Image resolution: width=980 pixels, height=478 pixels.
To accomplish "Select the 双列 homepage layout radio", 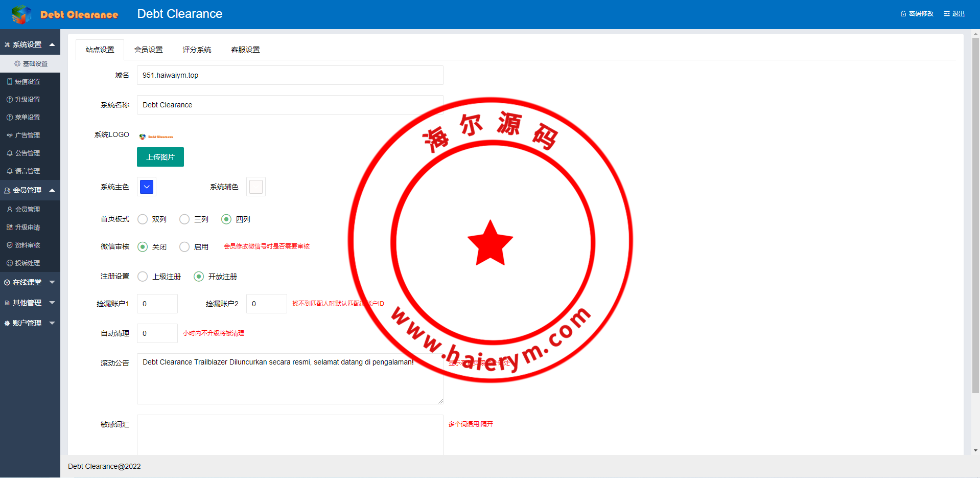I will pyautogui.click(x=143, y=219).
